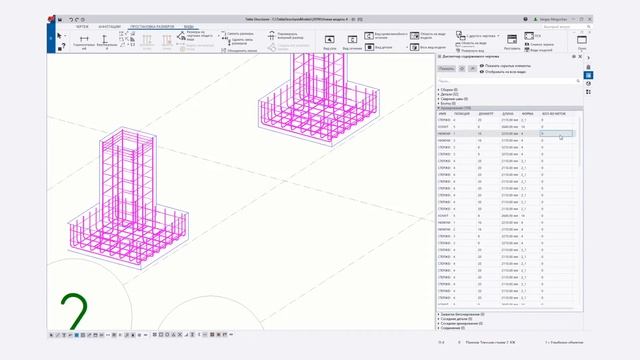Open the lock-shaped side panel icon
This screenshot has width=640, height=360.
(588, 67)
